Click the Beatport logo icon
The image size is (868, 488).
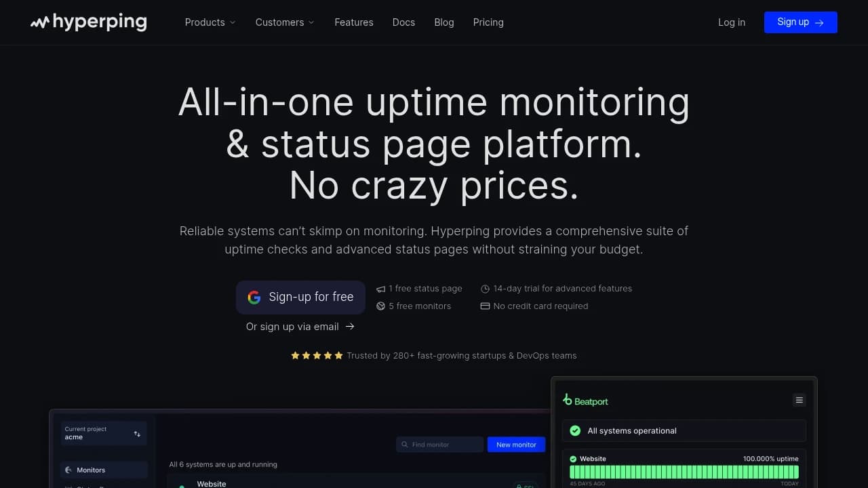[568, 400]
